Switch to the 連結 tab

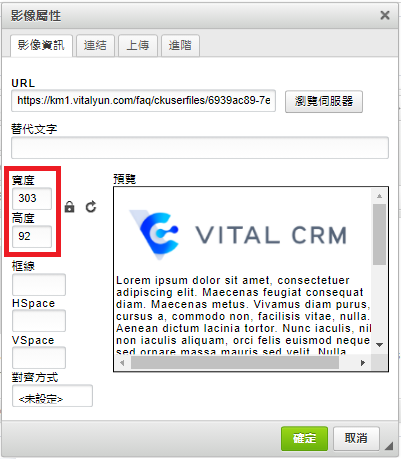95,45
